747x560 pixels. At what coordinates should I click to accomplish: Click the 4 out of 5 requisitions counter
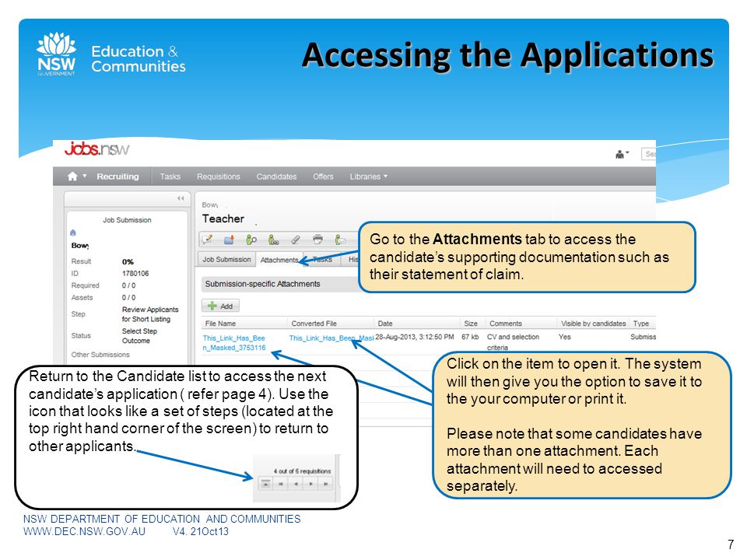coord(302,471)
